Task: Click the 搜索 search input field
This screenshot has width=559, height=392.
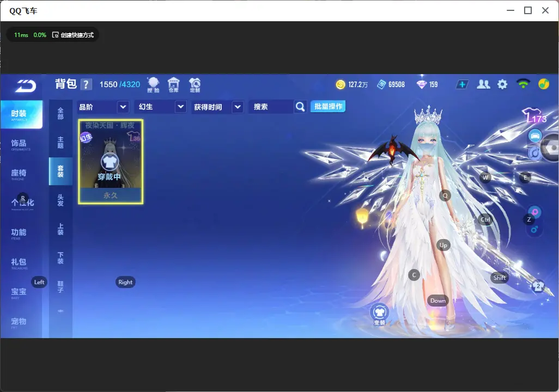Action: coord(272,107)
